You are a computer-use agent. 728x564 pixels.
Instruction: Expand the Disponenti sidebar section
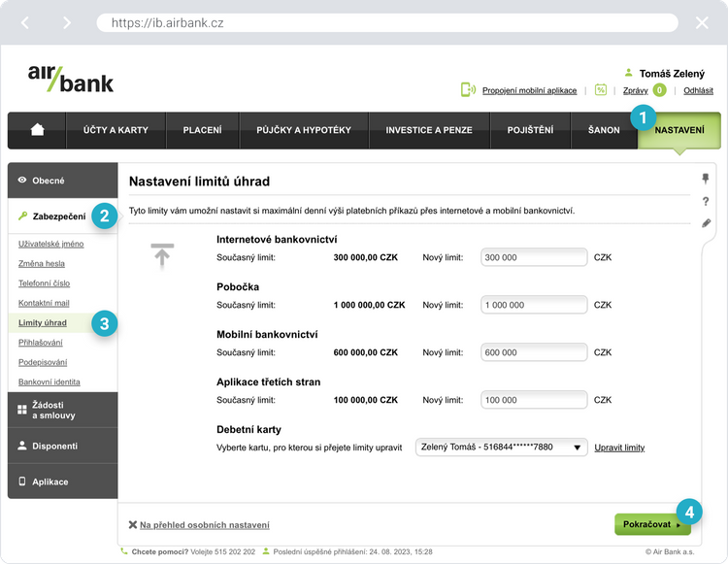pos(62,446)
